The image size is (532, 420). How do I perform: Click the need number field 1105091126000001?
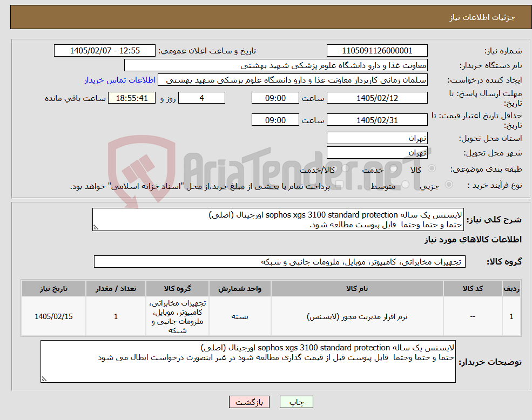tap(377, 51)
